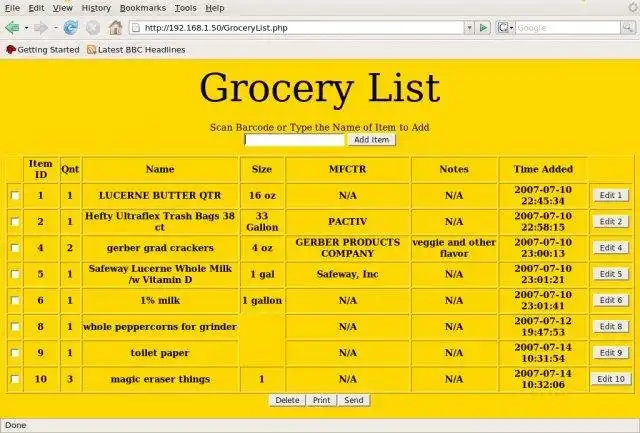Click the grey Forward arrow
This screenshot has width=640, height=433.
41,28
